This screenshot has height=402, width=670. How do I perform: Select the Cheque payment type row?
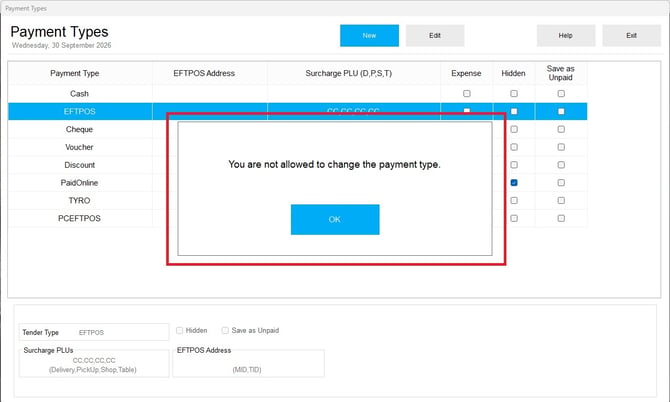click(79, 129)
